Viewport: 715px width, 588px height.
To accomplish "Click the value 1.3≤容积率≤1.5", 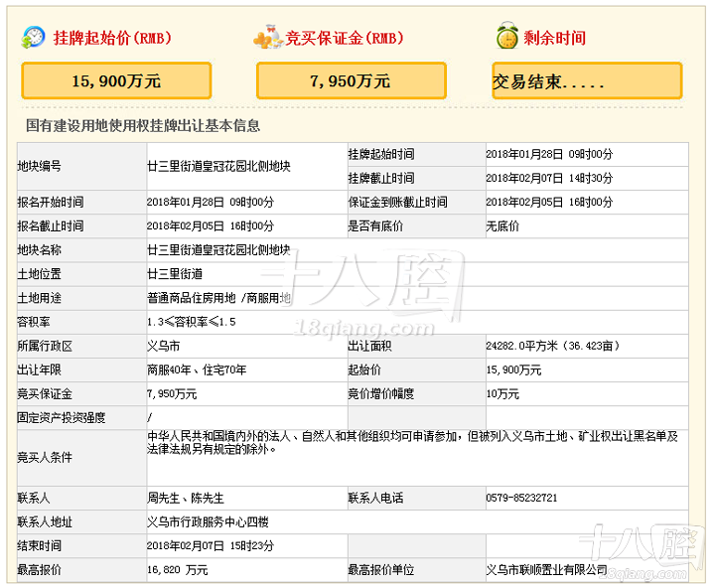I will (x=192, y=322).
